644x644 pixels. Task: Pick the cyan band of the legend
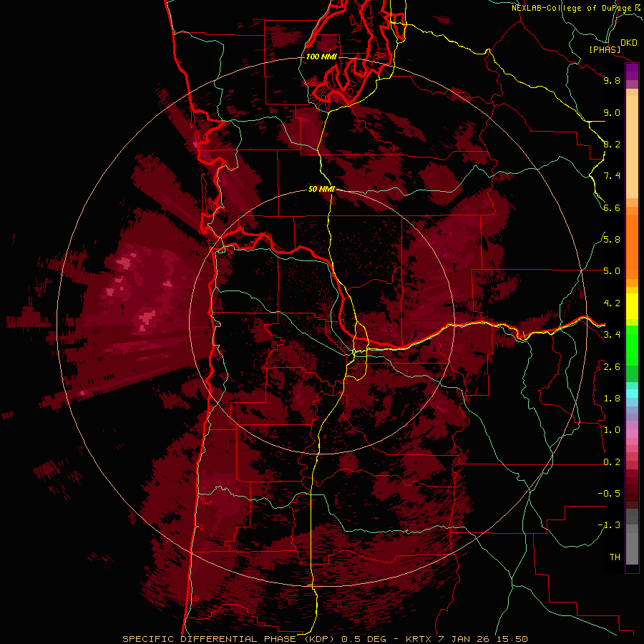coord(632,394)
